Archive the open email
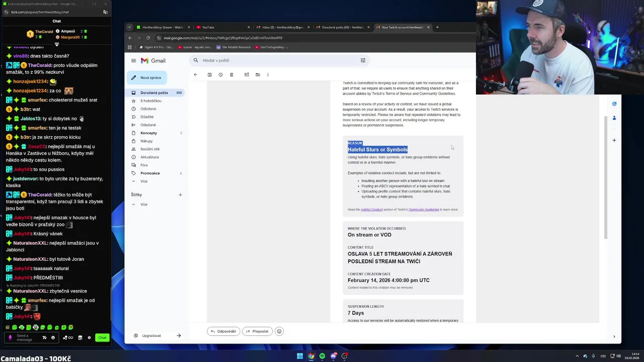 209,74
